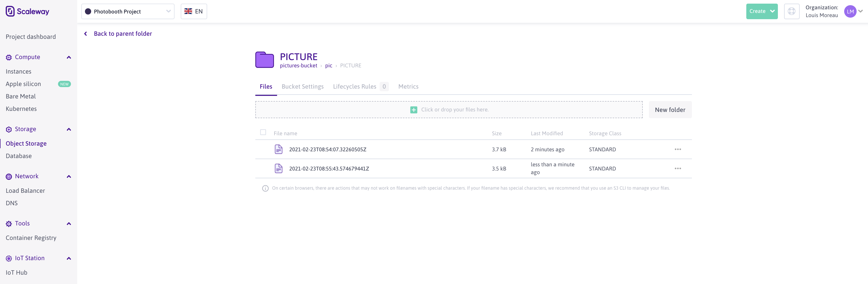
Task: Open Load Balancer in sidebar
Action: [x=25, y=190]
